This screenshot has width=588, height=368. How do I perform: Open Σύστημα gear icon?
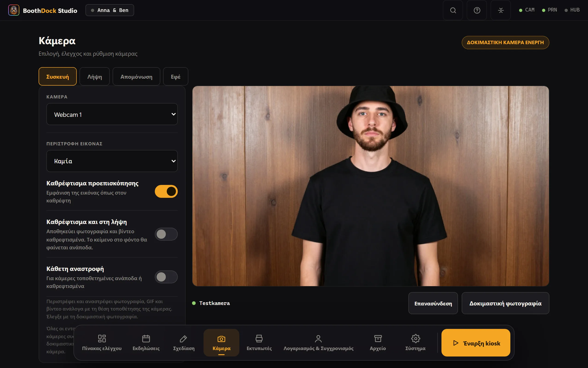tap(416, 342)
